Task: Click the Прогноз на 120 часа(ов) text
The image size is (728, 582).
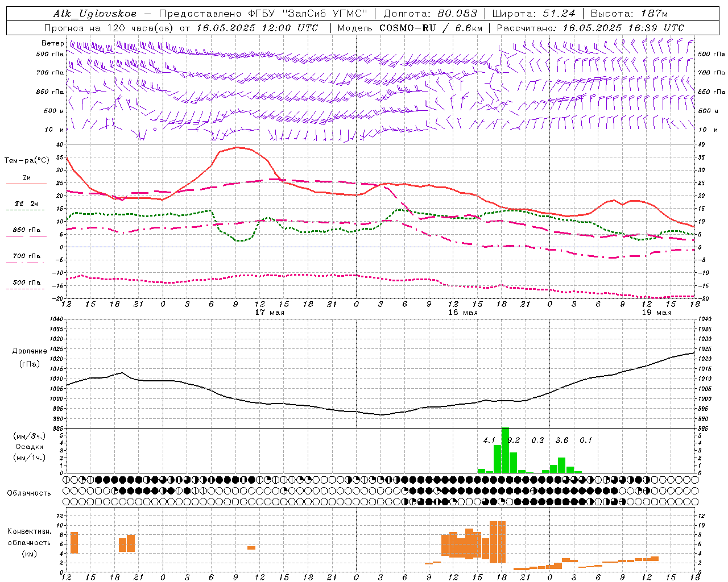Action: 109,28
